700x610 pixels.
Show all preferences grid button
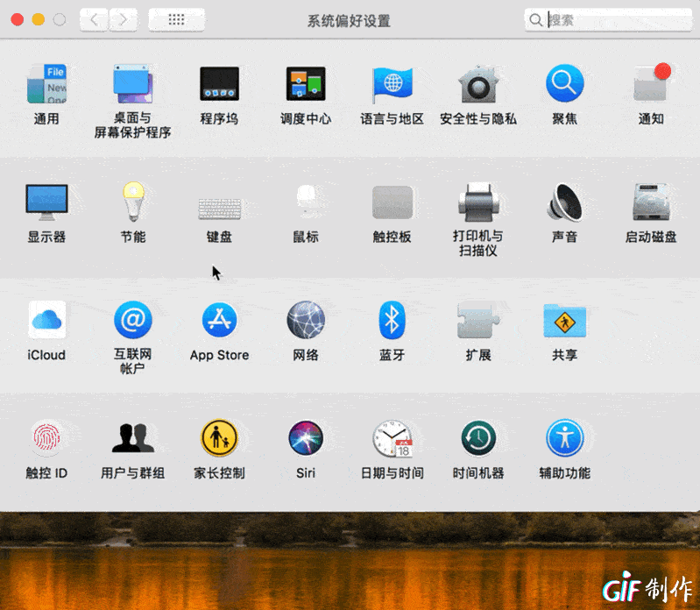point(176,19)
